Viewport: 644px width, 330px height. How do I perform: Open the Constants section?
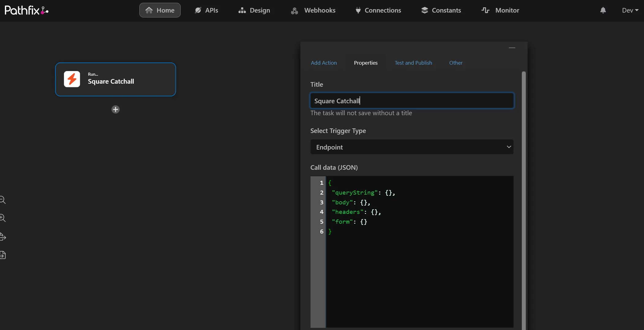[x=441, y=10]
